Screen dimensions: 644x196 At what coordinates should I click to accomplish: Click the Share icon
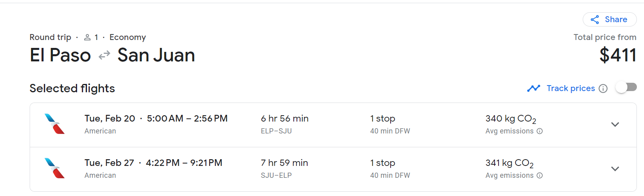(x=595, y=19)
